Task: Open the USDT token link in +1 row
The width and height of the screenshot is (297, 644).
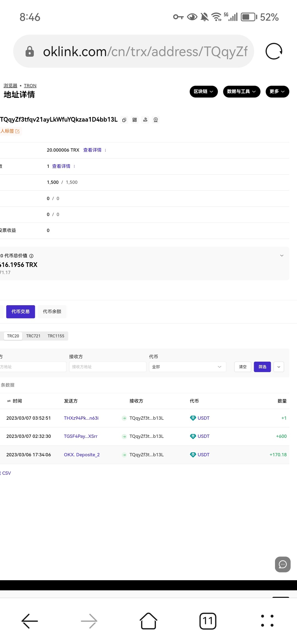Action: coord(204,418)
